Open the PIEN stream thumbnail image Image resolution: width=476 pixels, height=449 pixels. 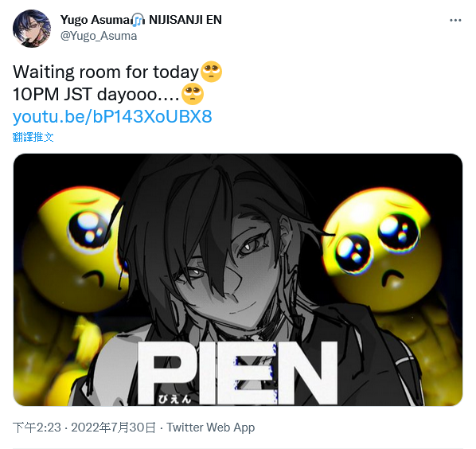click(238, 279)
